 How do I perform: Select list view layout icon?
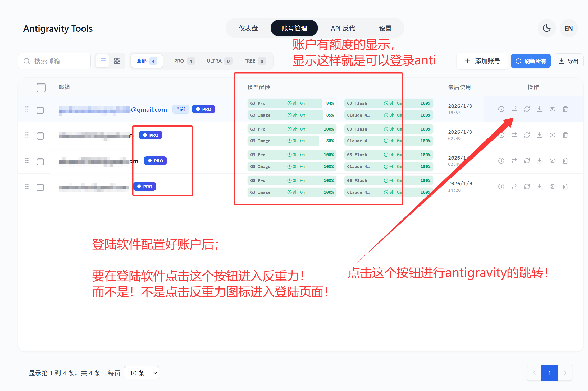102,61
